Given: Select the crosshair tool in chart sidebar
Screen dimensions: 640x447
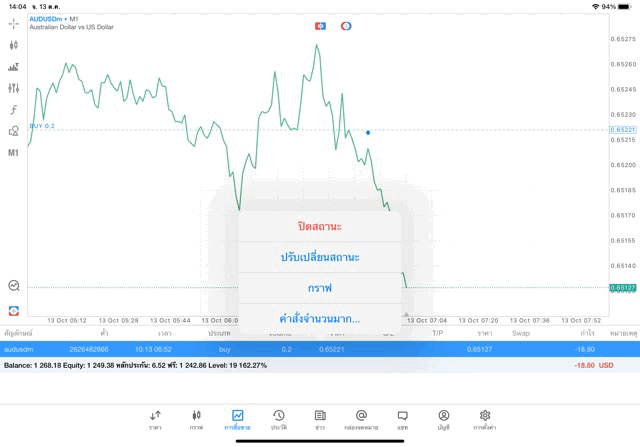Looking at the screenshot, I should [14, 23].
